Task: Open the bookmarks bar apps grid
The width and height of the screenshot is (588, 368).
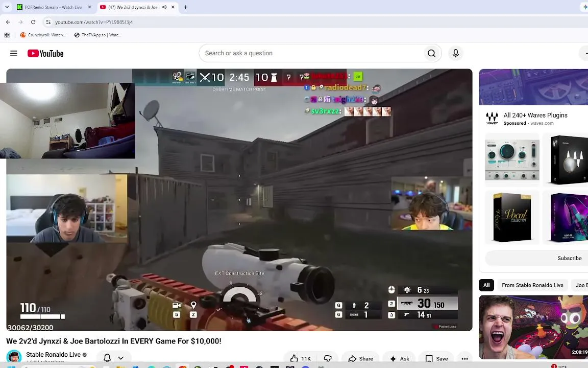Action: [x=7, y=35]
